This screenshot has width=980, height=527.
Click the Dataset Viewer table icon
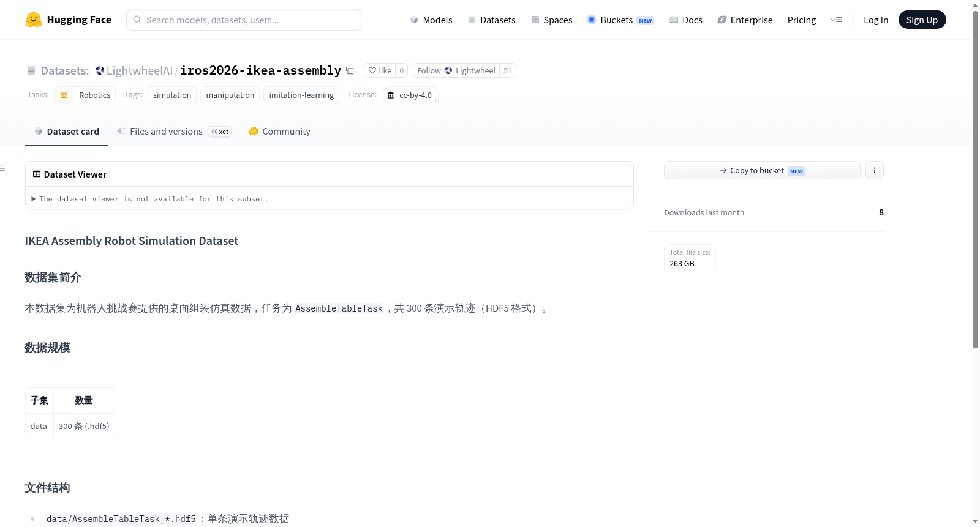tap(37, 174)
